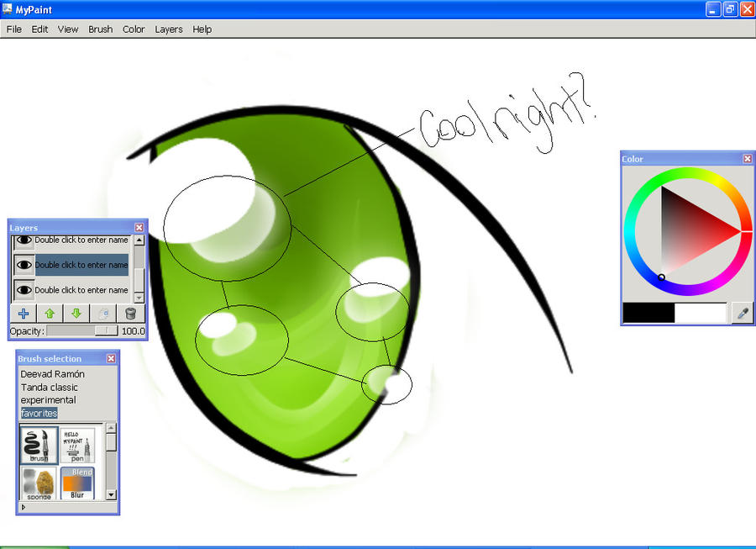The image size is (756, 549).
Task: Activate the eyedropper color picker icon
Action: pyautogui.click(x=743, y=313)
